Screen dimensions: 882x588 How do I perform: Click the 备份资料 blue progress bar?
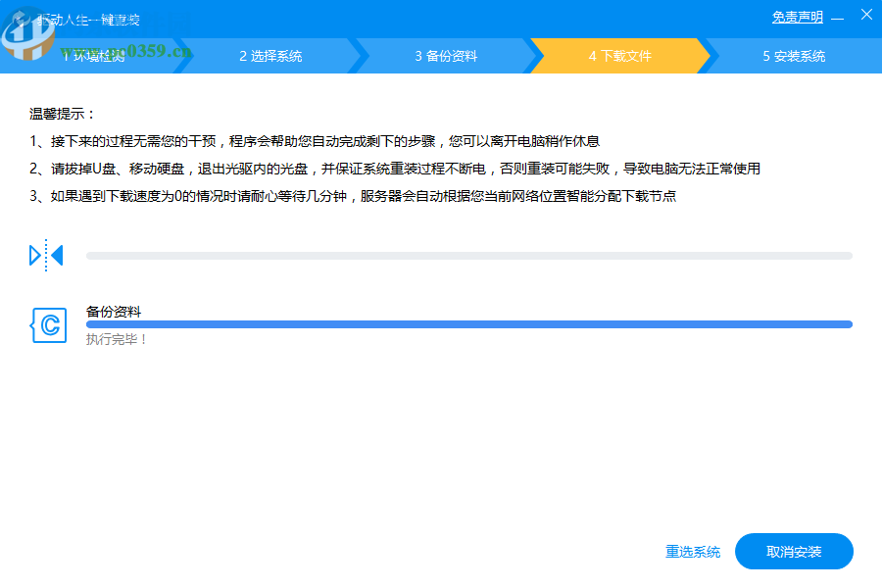tap(469, 324)
